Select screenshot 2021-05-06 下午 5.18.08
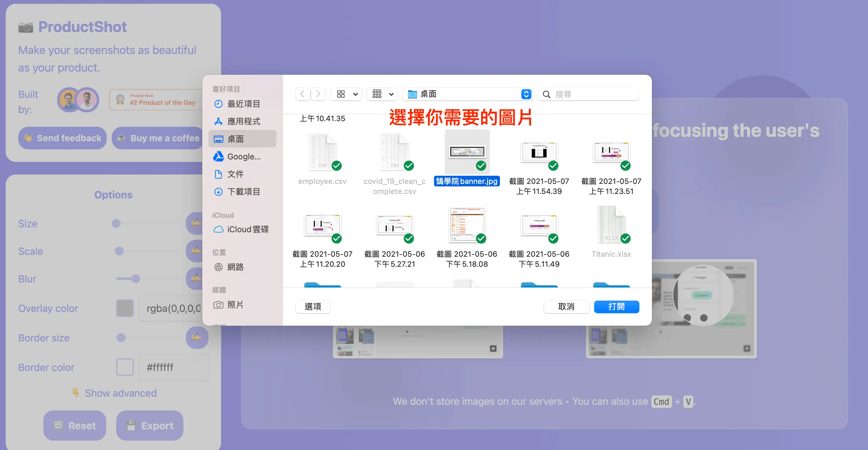 467,225
